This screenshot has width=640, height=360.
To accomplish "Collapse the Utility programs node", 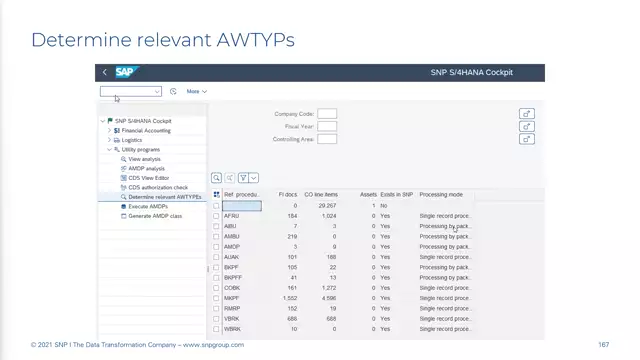I will coord(109,150).
